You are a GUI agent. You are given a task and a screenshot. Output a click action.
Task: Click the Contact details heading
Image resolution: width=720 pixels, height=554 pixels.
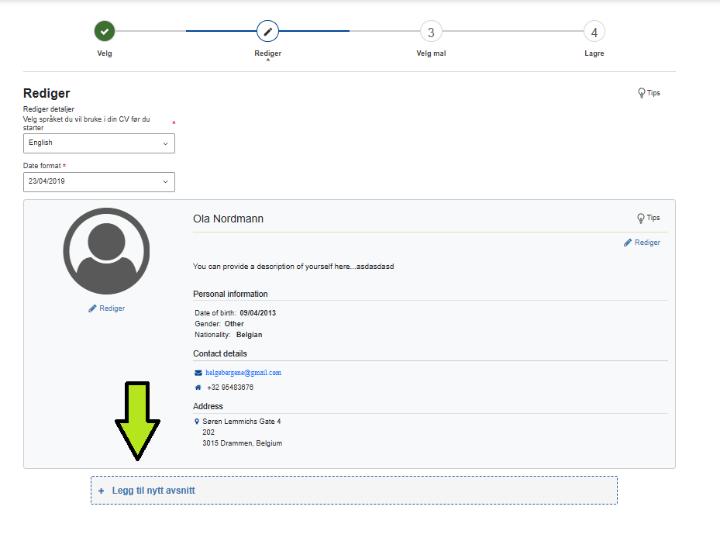point(220,354)
